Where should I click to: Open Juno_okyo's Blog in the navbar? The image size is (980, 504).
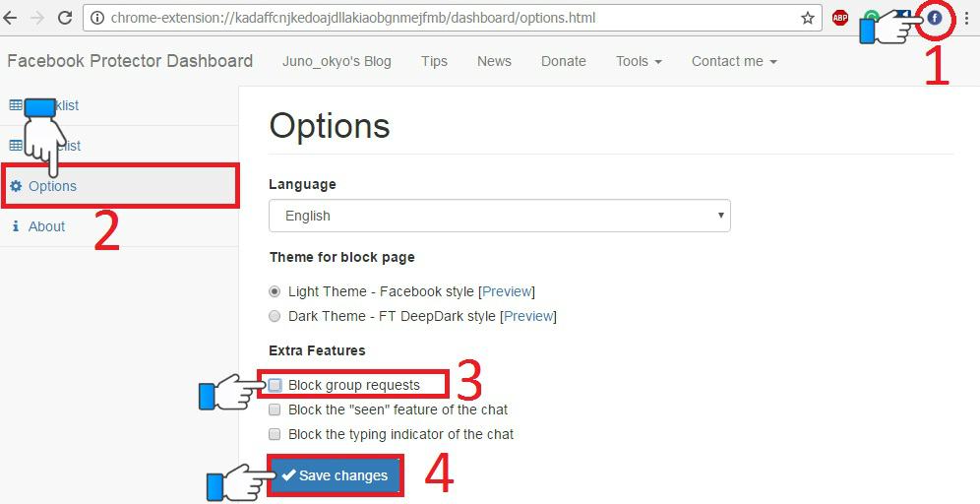[x=337, y=61]
